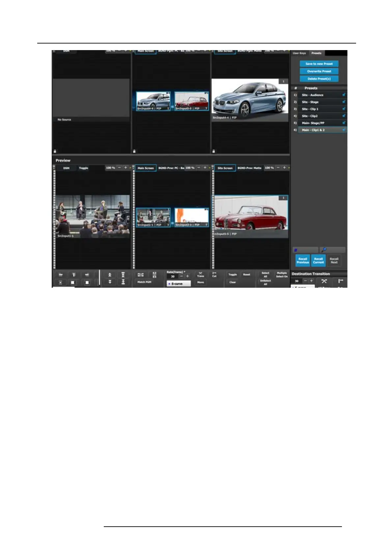Click the UnSelect All button
Screen dimensions: 392x555
coord(266,282)
